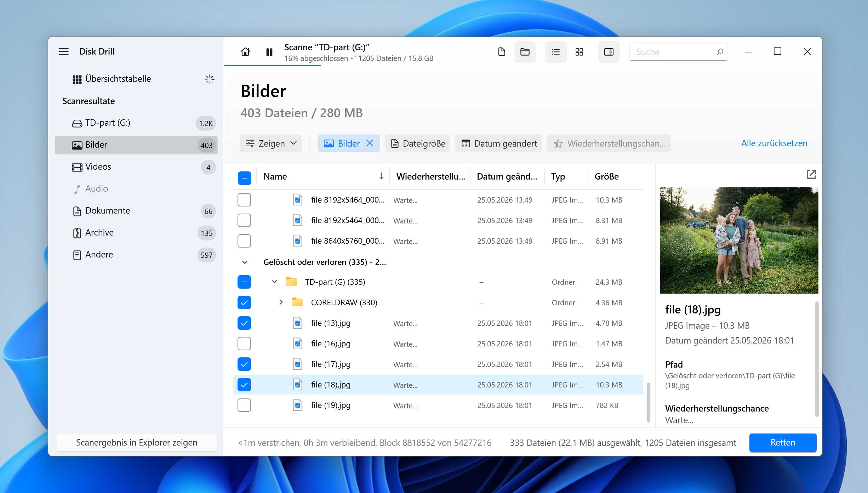
Task: Open Dateigröße filter
Action: 418,143
